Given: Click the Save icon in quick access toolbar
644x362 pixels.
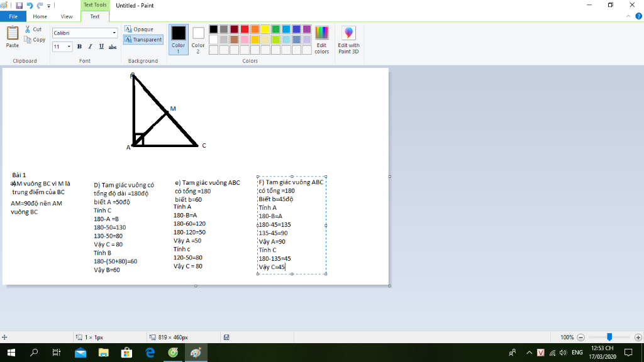Looking at the screenshot, I should tap(19, 5).
